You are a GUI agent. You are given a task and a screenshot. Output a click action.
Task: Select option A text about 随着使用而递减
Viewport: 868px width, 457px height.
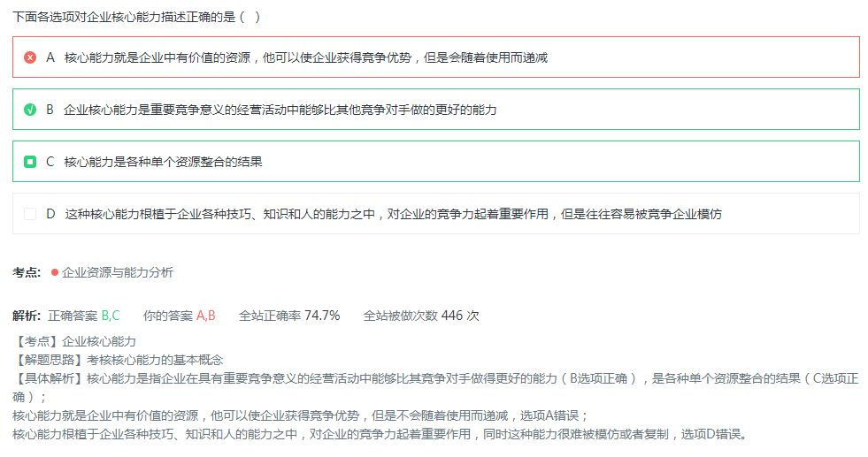pyautogui.click(x=305, y=57)
